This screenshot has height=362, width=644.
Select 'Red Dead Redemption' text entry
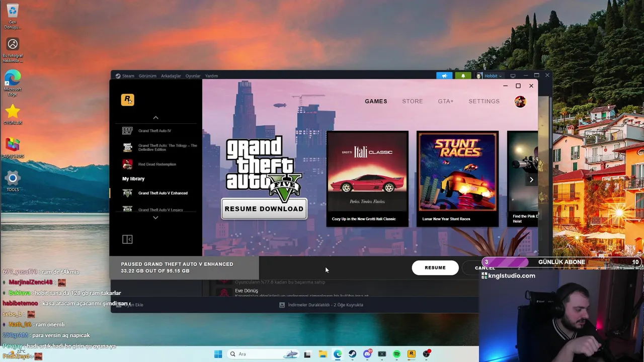[x=157, y=164]
